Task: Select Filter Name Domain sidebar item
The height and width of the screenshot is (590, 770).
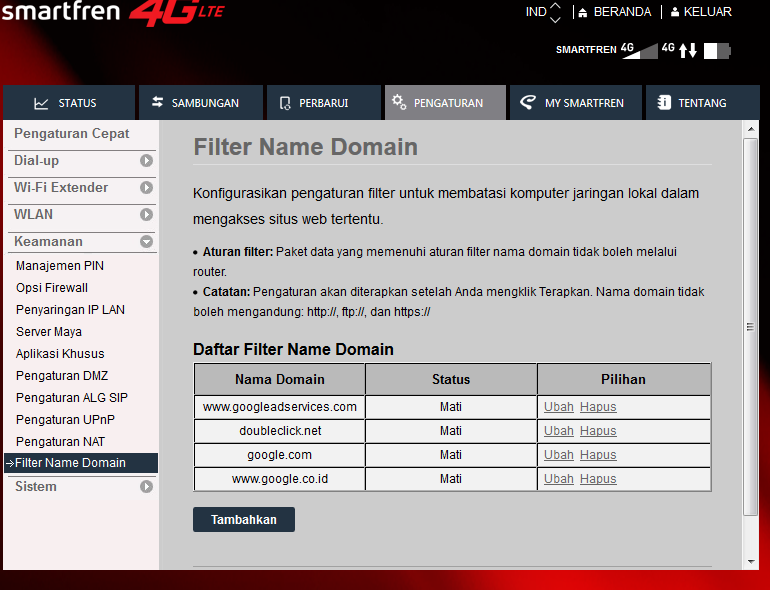Action: tap(81, 463)
